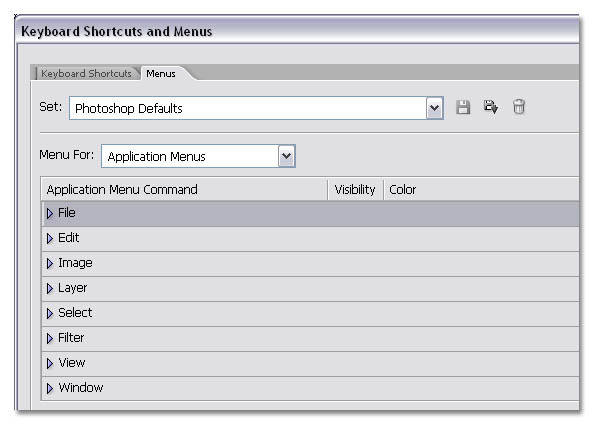593x424 pixels.
Task: Select the Menus tab
Action: 161,73
